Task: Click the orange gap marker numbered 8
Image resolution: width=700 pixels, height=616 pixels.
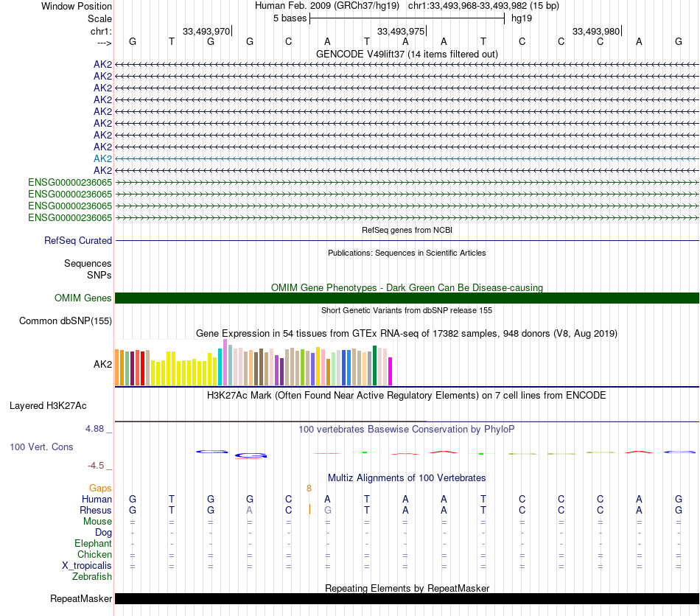Action: 309,489
